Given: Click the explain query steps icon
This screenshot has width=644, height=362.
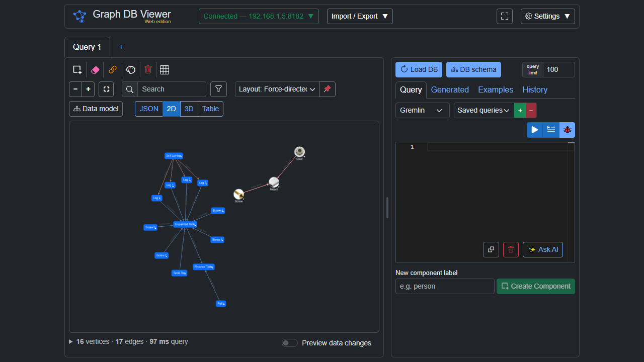Looking at the screenshot, I should pos(551,130).
